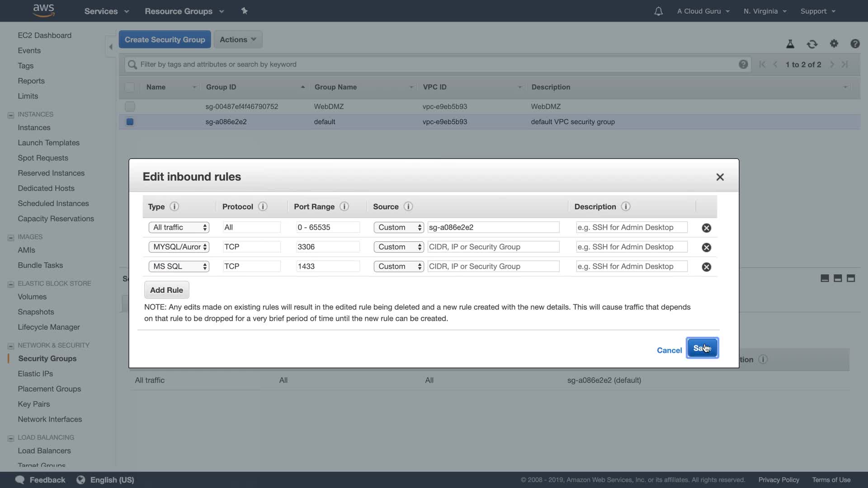Open the settings gear icon
This screenshot has height=488, width=868.
click(x=834, y=44)
